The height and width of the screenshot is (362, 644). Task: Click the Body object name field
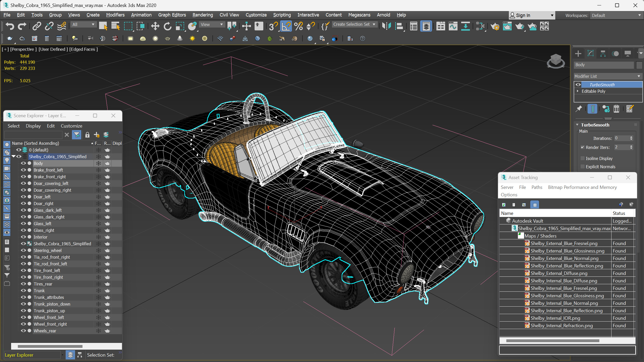tap(604, 65)
